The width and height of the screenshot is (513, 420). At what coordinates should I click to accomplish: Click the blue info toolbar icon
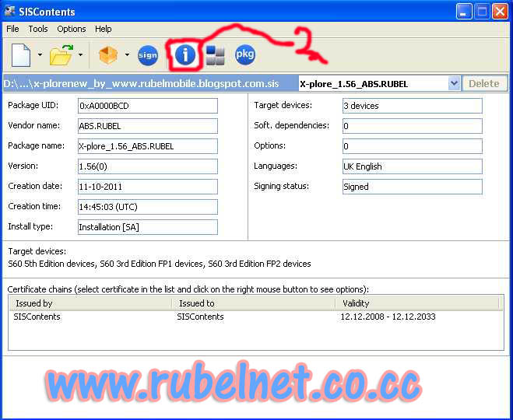click(x=185, y=54)
